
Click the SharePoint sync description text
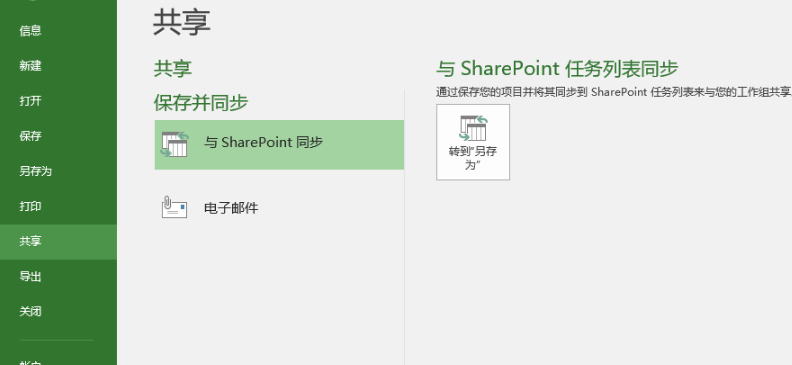(614, 92)
